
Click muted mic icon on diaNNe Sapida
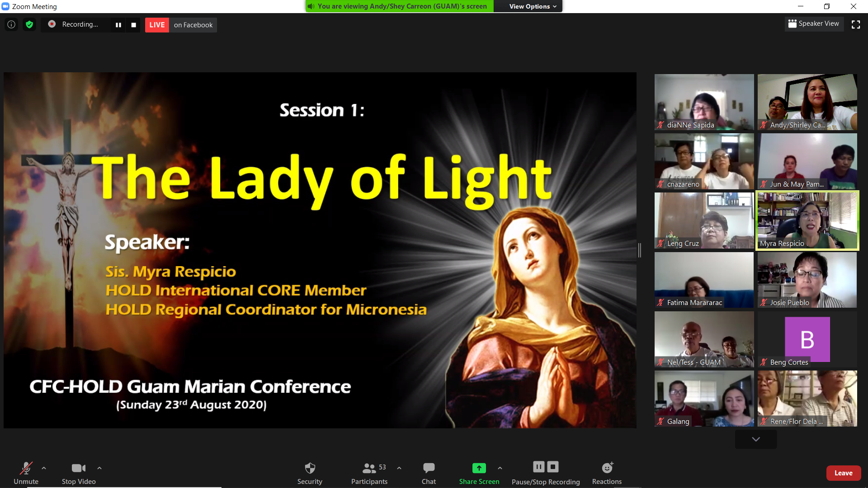[660, 125]
